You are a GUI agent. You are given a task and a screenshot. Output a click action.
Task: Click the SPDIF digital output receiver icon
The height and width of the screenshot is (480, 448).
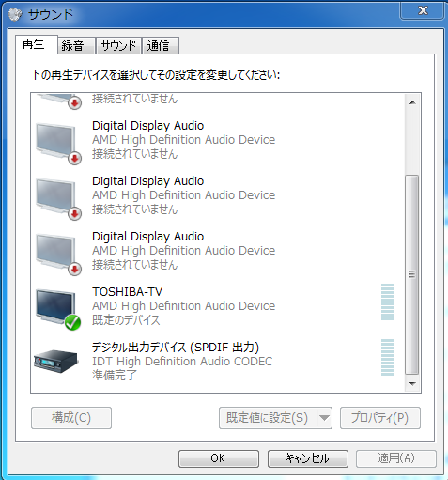55,362
